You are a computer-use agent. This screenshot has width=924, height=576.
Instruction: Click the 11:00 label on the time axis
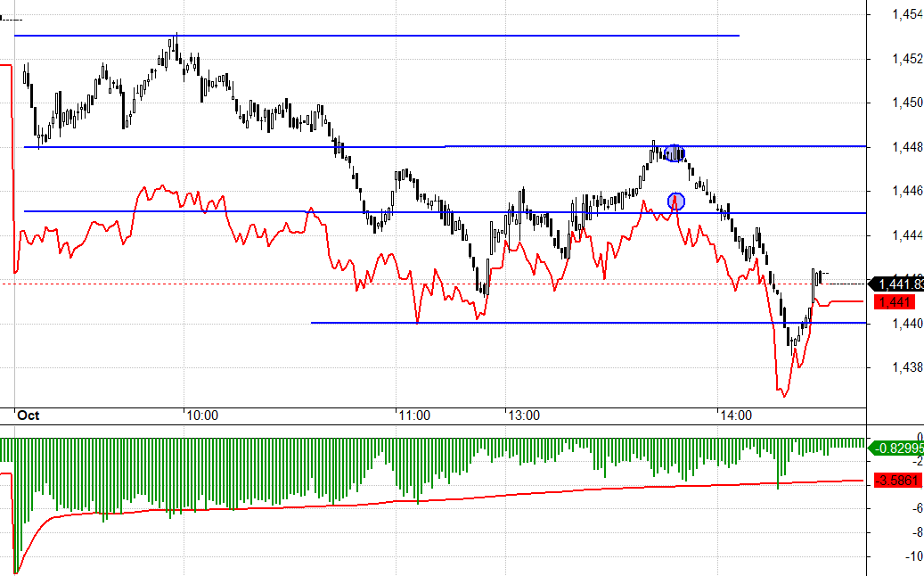click(414, 416)
